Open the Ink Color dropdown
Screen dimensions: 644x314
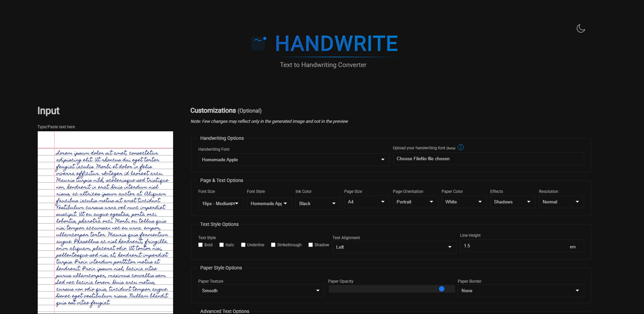(x=318, y=203)
